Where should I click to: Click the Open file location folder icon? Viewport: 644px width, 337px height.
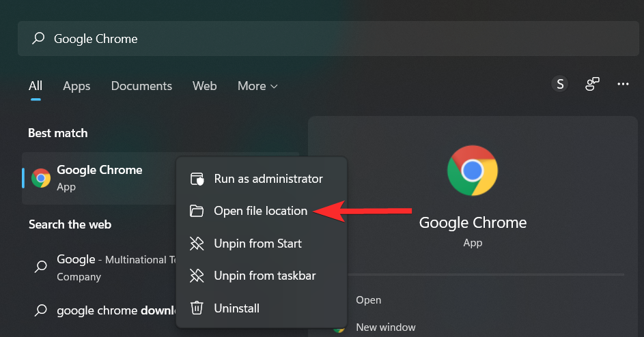197,211
